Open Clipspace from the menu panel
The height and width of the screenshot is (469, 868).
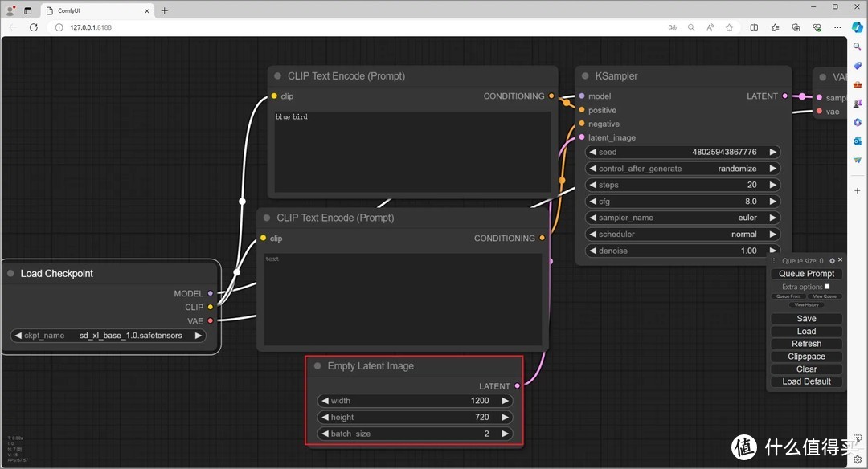(806, 357)
